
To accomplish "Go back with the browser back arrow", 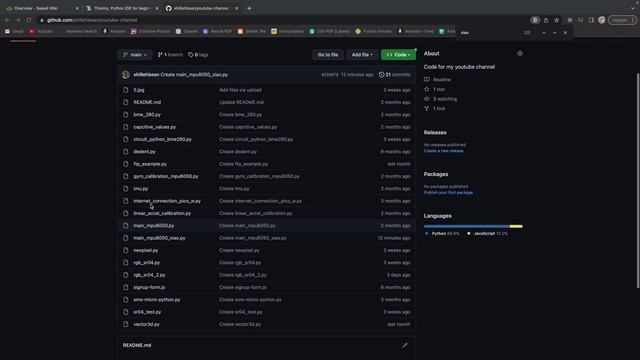I will [x=7, y=20].
